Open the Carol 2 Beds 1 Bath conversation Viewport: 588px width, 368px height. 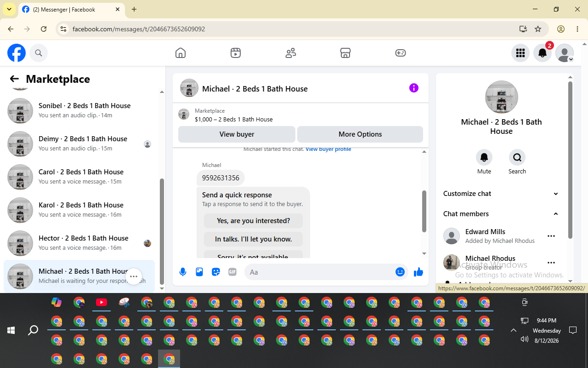click(79, 177)
